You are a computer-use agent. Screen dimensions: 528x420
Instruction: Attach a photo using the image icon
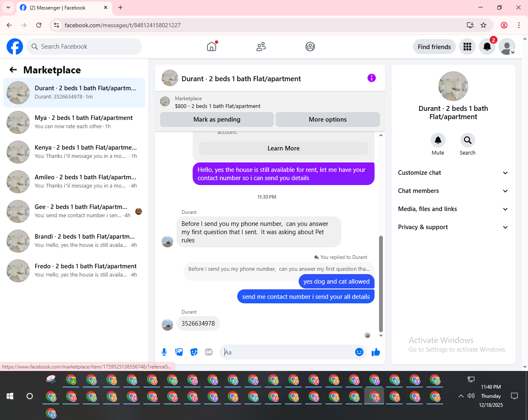click(179, 352)
